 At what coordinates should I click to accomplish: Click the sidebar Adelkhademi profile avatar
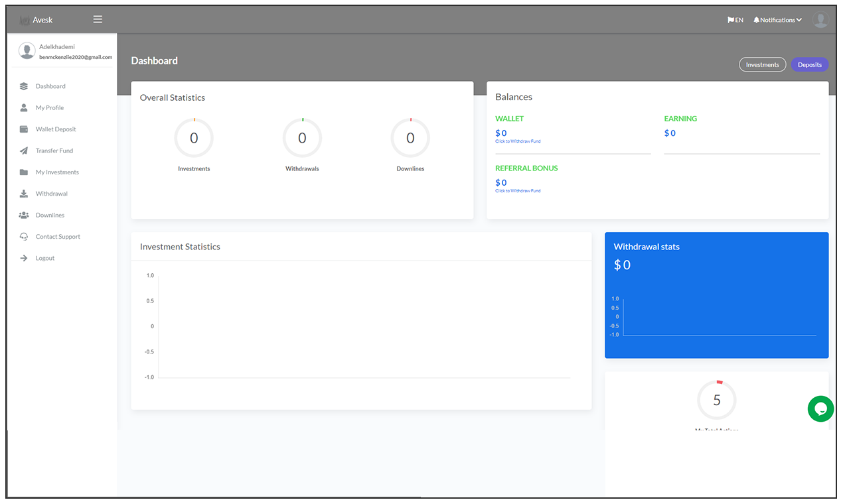click(x=27, y=51)
